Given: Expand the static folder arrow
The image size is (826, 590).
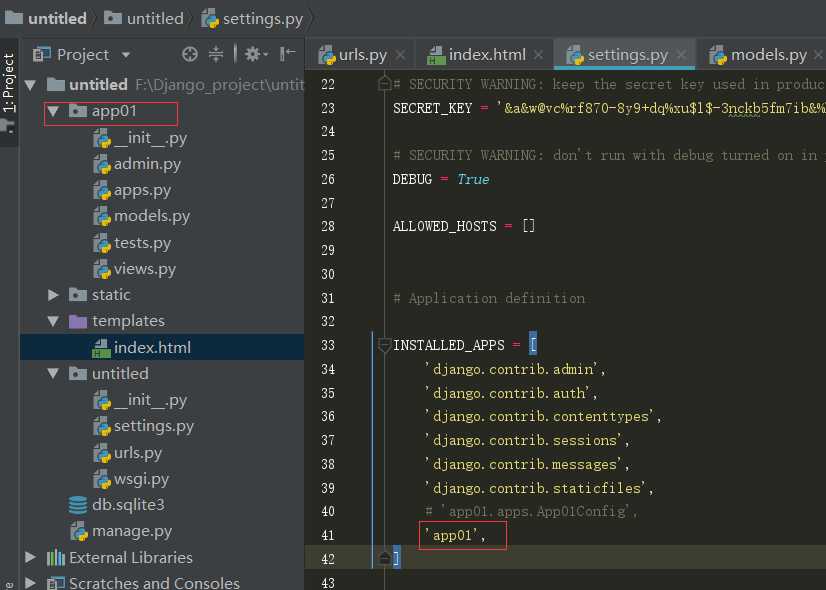Looking at the screenshot, I should pos(53,295).
